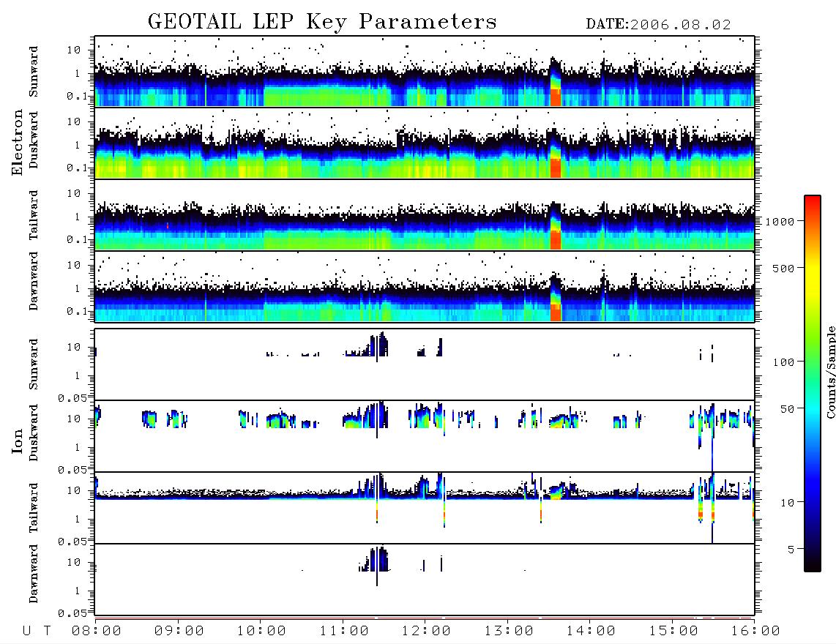Click the Electron Sunward panel label

tap(34, 72)
